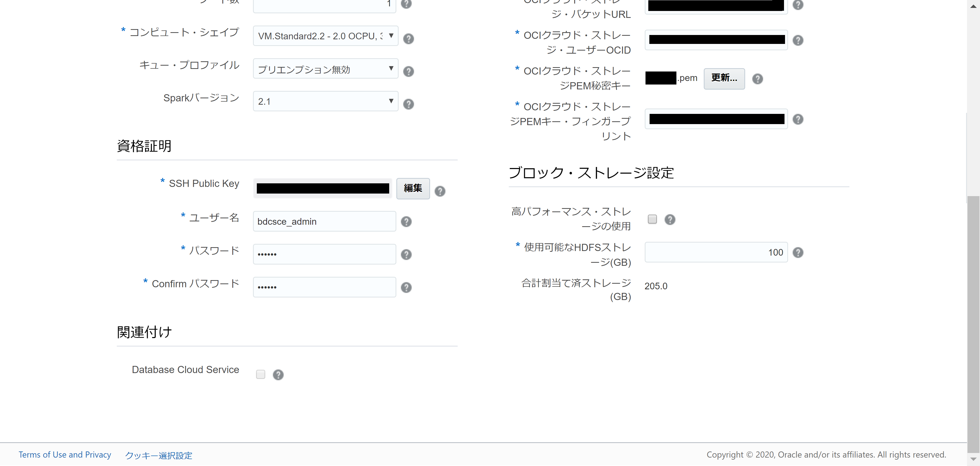Viewport: 980px width, 466px height.
Task: Click help icon beside コンピュート・シェイプ dropdown
Action: click(x=408, y=38)
